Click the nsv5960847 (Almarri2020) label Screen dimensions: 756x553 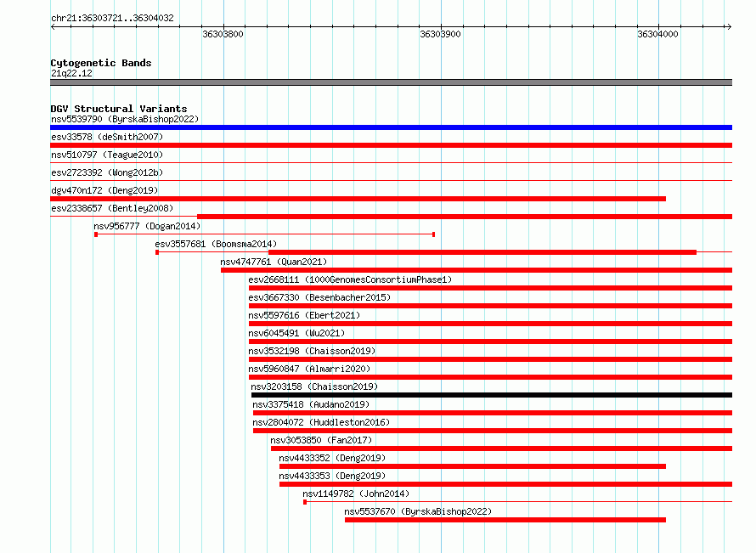point(309,369)
